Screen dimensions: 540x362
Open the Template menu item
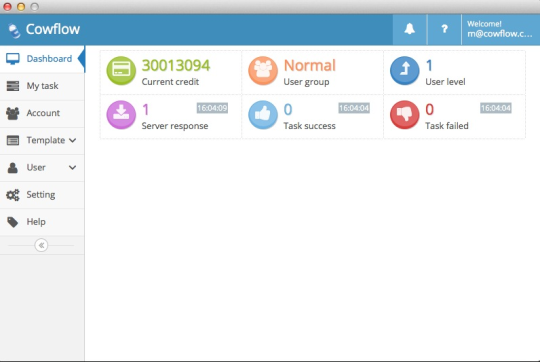tap(42, 141)
